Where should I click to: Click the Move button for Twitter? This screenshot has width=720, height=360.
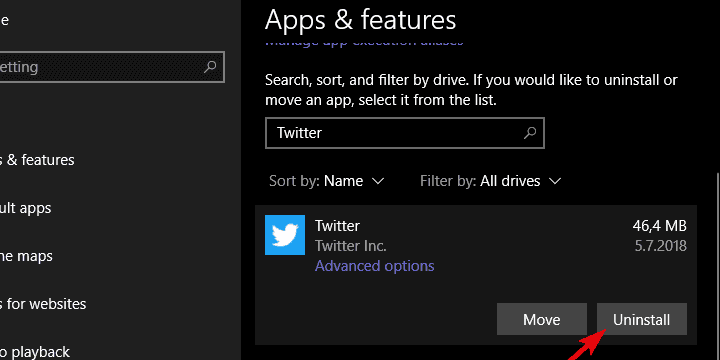542,319
